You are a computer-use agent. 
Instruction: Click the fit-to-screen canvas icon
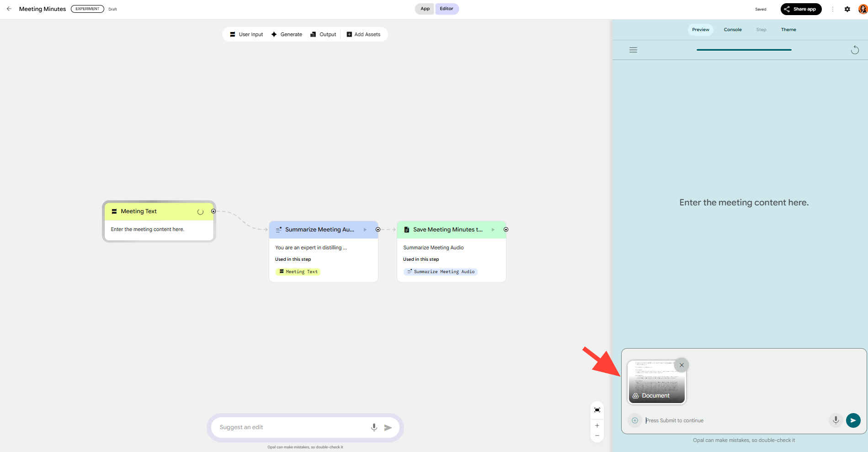pos(597,410)
